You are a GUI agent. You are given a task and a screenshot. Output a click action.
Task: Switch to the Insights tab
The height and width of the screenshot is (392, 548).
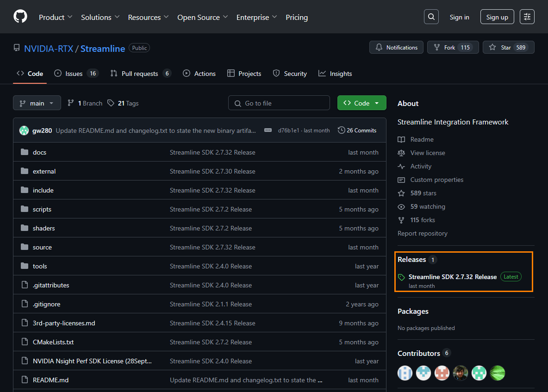coord(335,74)
